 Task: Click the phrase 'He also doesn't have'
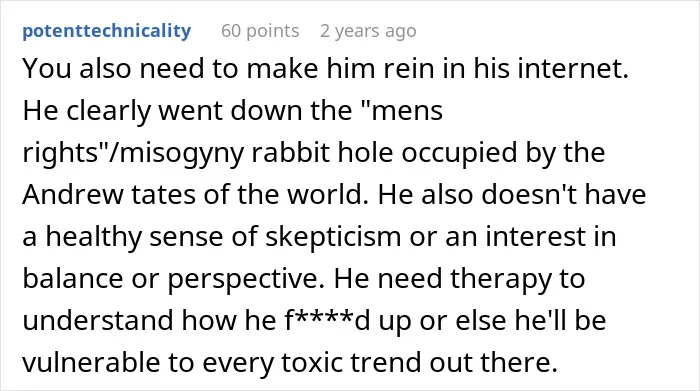pyautogui.click(x=512, y=195)
